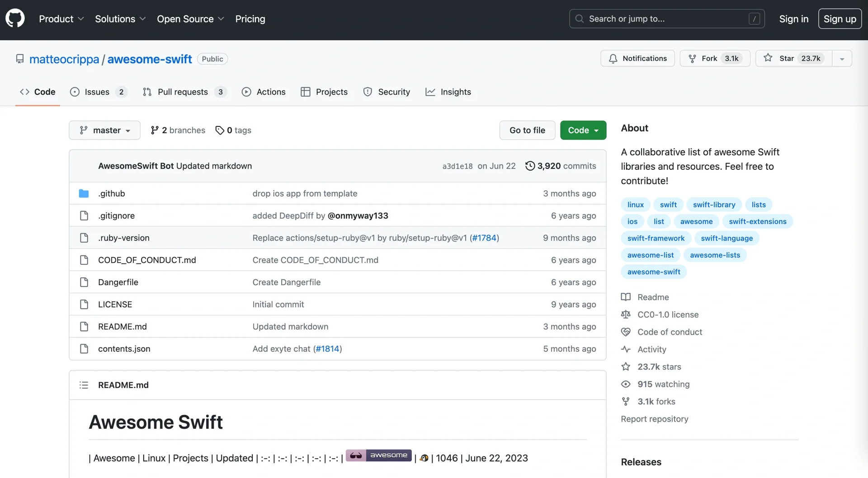Click the file icon next to CODE_OF_CONDUCT.md
The image size is (868, 478).
[84, 260]
